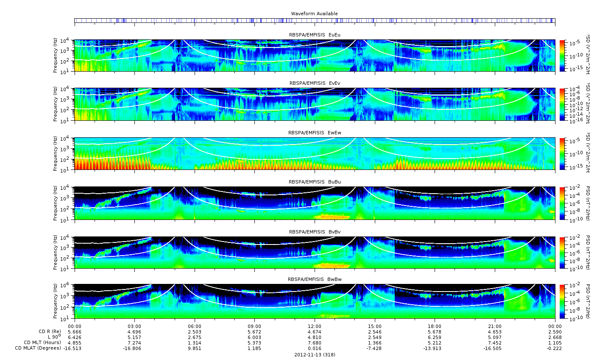Screen dimensions: 597x364
Task: Click the MLT value "5.212"
Action: [x=435, y=342]
